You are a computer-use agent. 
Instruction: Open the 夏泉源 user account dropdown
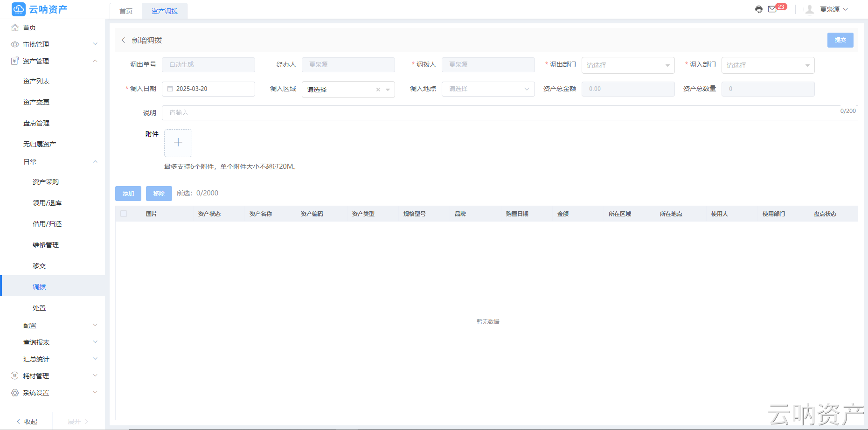(x=834, y=9)
